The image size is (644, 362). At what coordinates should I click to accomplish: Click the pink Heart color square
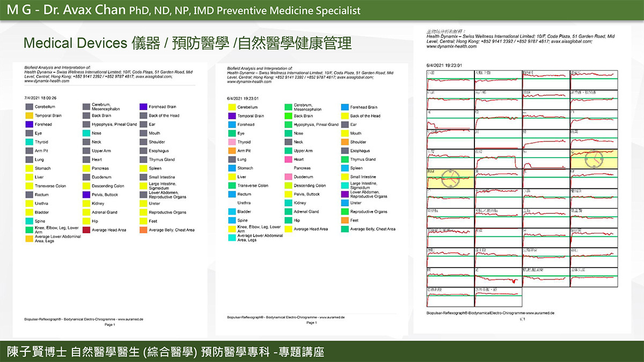click(x=289, y=160)
